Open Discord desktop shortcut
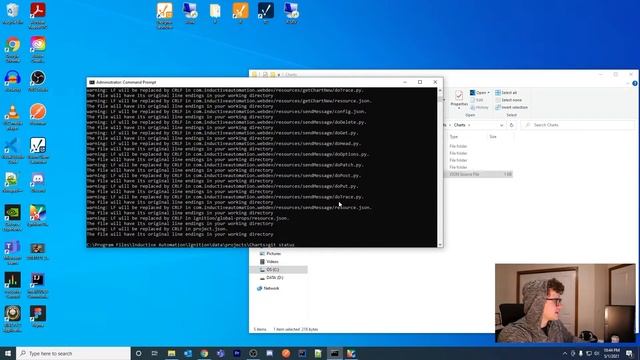 [x=38, y=182]
